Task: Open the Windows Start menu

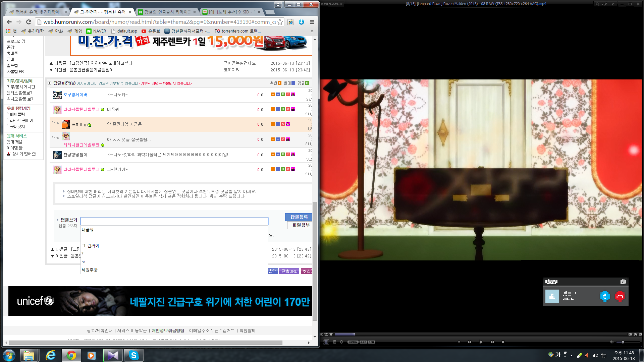Action: pos(9,355)
